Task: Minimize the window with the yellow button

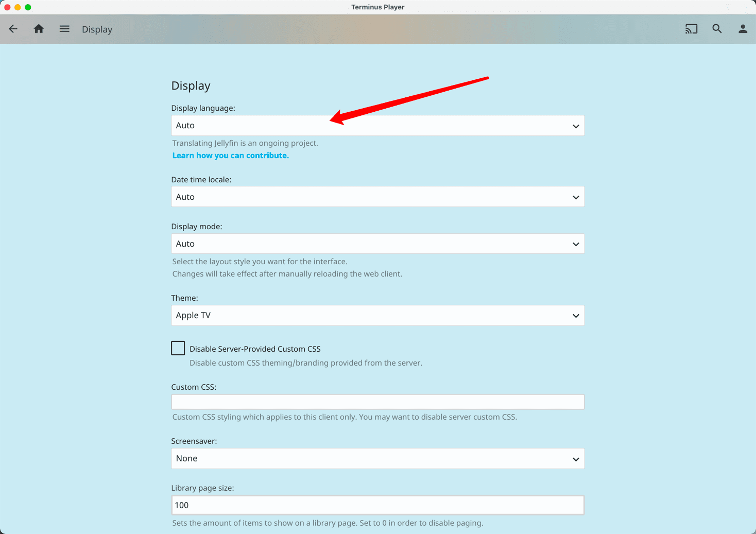Action: [x=18, y=7]
